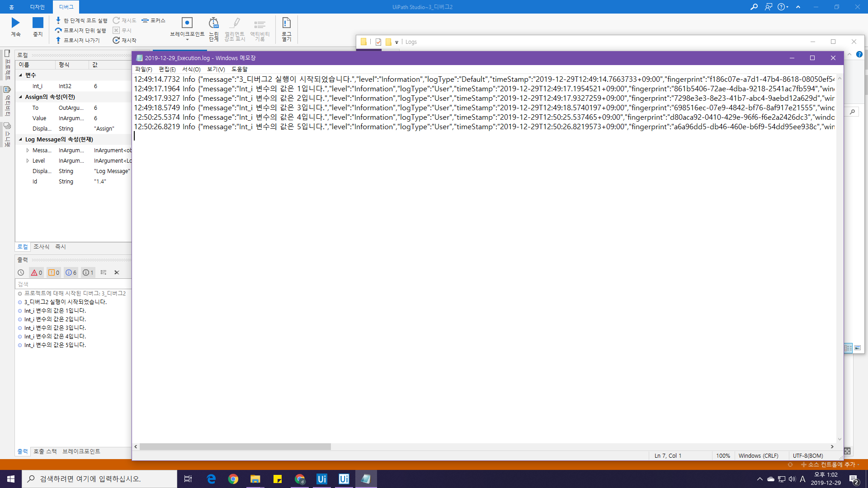Screen dimensions: 868x488
Task: Open the 브레이크포인트 bottom panel tab
Action: (81, 451)
